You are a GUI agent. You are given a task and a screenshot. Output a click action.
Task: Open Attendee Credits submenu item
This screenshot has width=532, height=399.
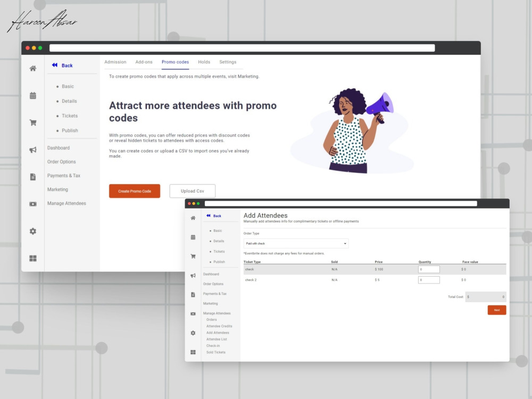pyautogui.click(x=219, y=326)
